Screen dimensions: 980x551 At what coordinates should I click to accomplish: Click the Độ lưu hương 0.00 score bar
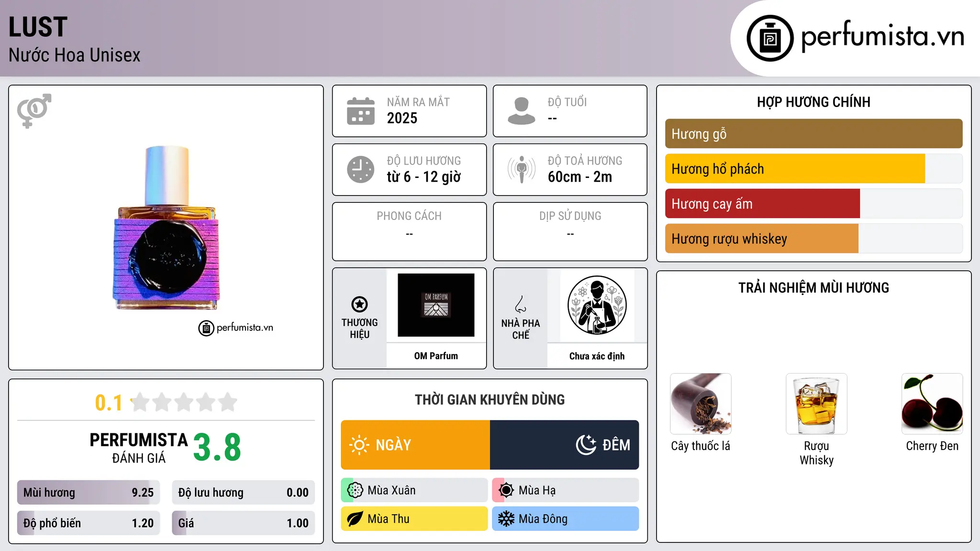coord(243,493)
